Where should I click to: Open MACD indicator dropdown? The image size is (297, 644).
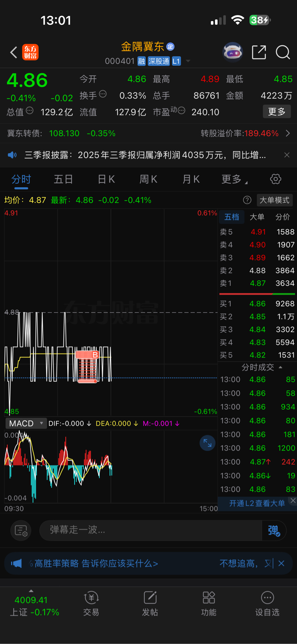pos(26,424)
